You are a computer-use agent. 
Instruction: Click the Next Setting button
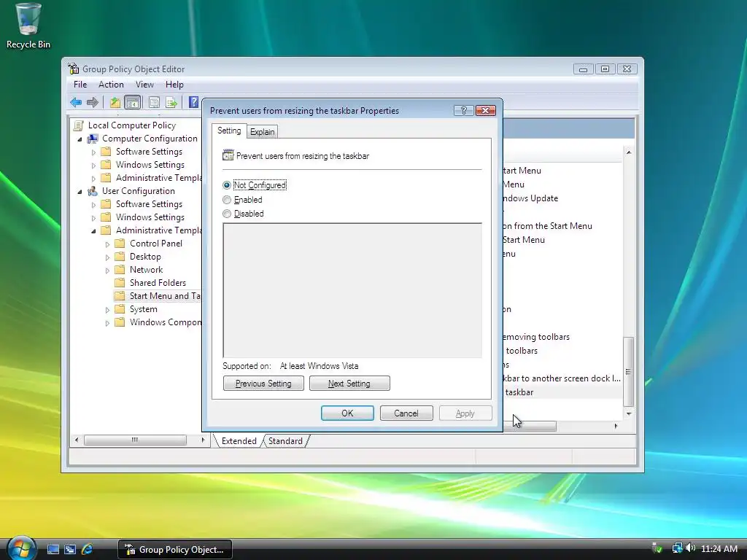(x=349, y=384)
